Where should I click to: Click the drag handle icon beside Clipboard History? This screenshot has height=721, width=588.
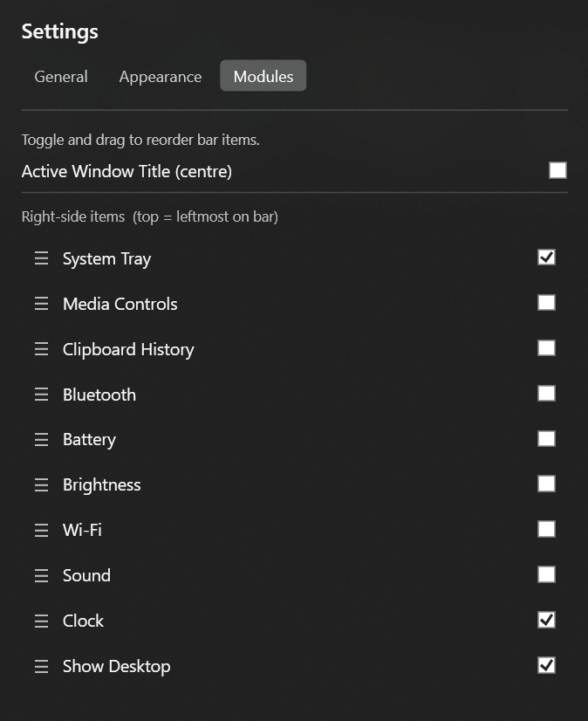click(41, 349)
